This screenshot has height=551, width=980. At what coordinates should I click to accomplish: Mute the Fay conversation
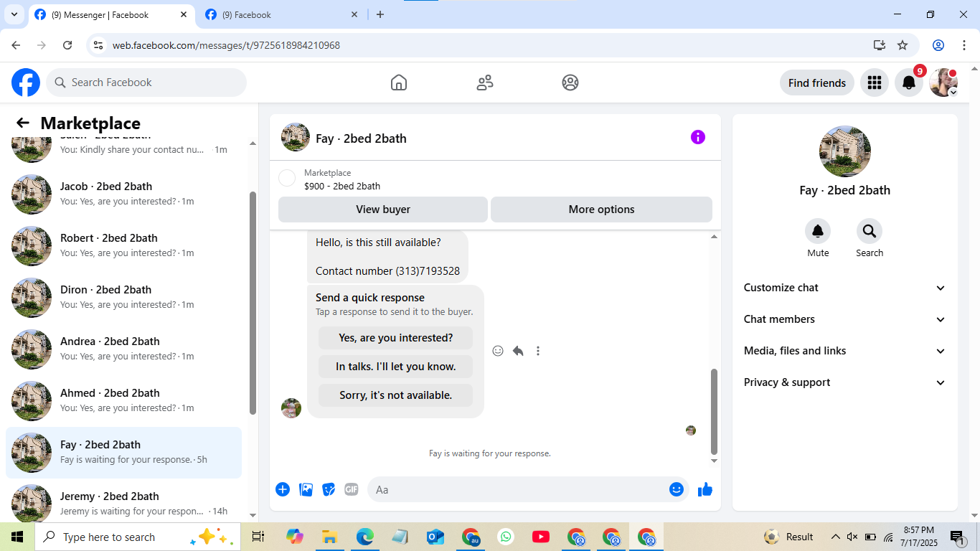(x=818, y=231)
